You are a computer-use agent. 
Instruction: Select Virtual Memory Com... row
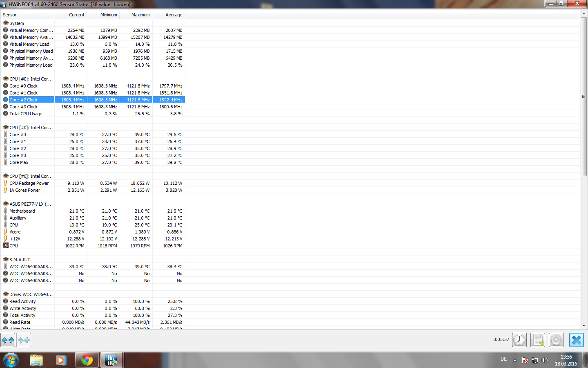[x=93, y=30]
